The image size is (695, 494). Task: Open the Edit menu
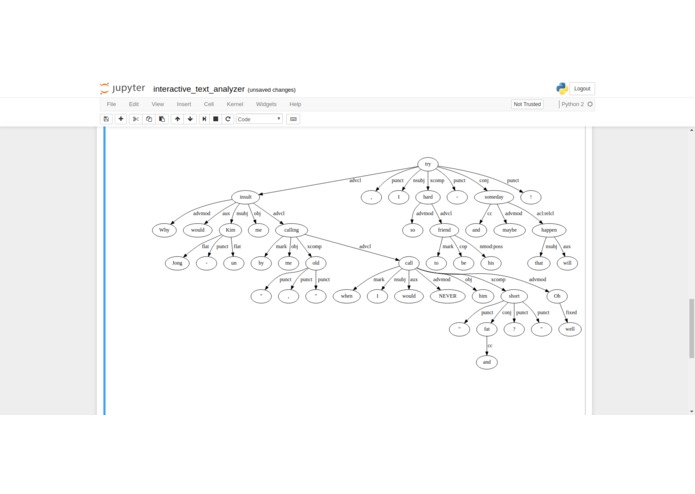tap(134, 104)
